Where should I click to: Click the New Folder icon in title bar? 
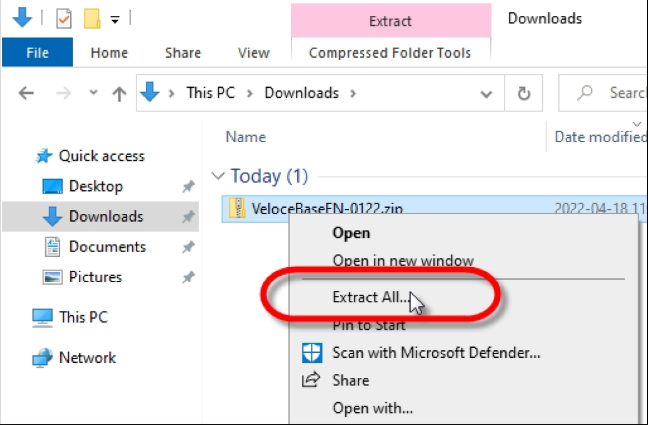92,18
